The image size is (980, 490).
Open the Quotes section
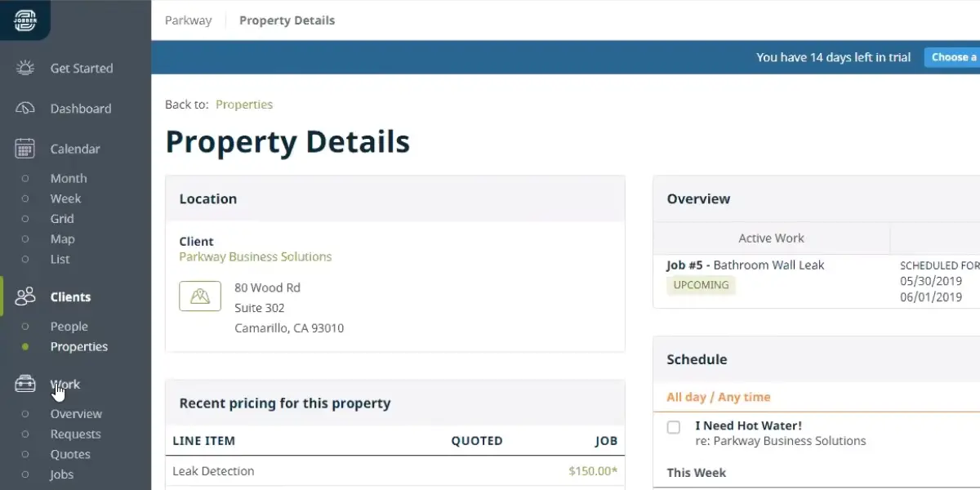[x=70, y=454]
